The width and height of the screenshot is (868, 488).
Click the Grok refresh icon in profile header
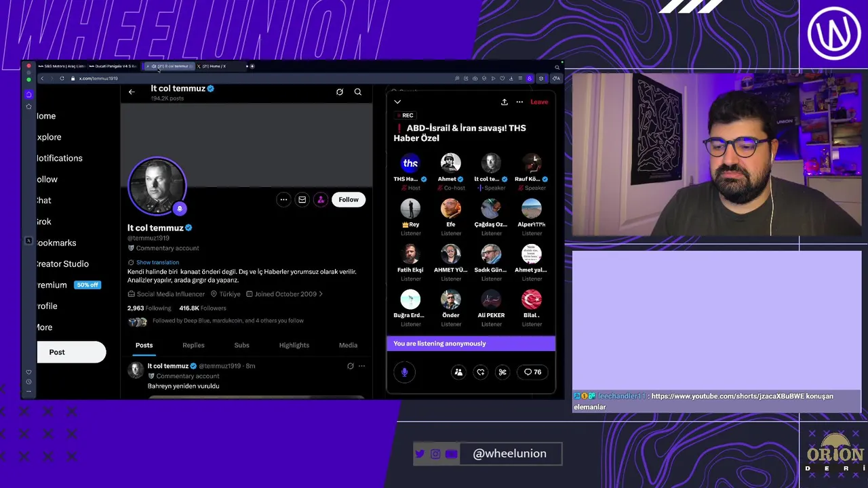coord(340,92)
